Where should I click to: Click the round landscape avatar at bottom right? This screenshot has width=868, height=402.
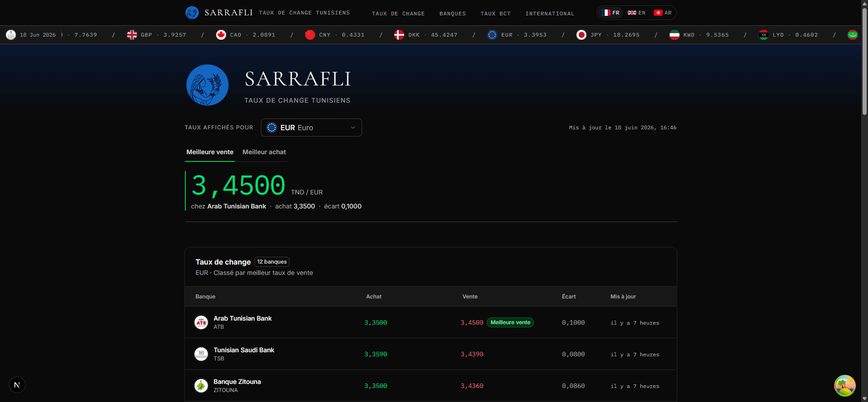coord(845,386)
